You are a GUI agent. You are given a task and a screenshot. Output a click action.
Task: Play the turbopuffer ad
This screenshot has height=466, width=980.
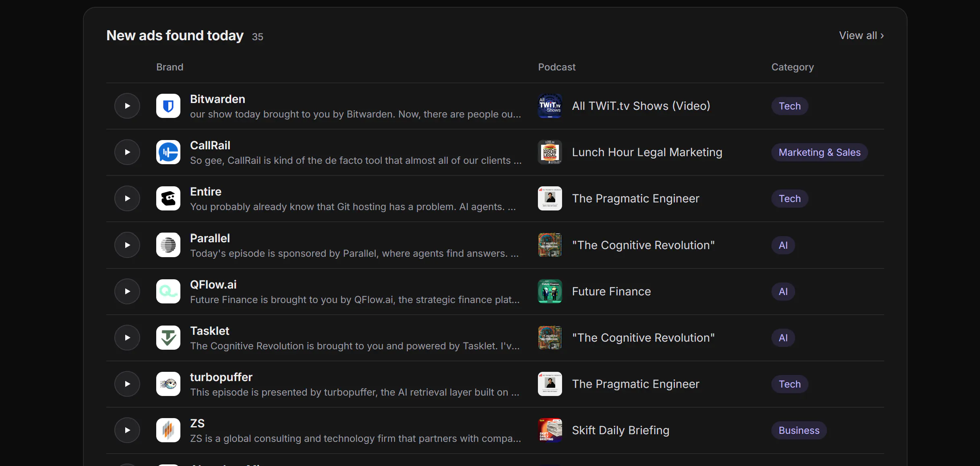click(127, 384)
